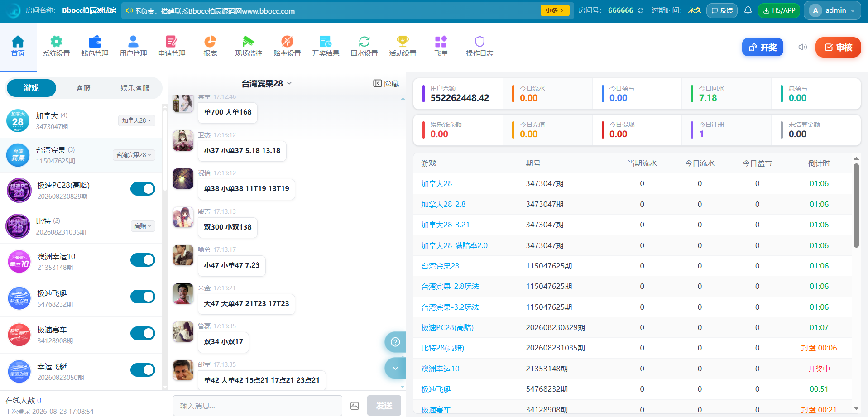Toggle the 极速PC28(高赔) switch
The image size is (868, 417).
[x=143, y=189]
